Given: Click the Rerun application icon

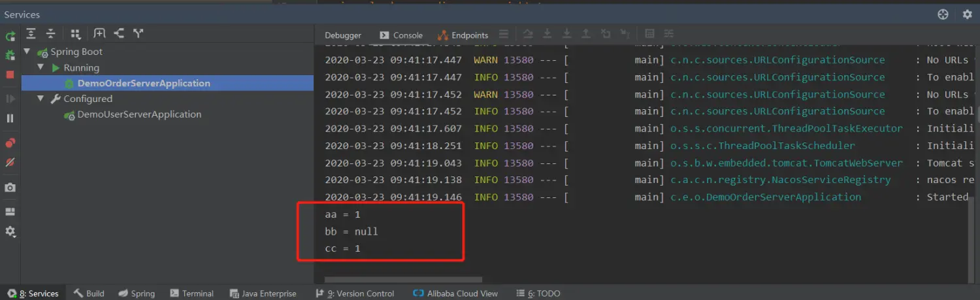Looking at the screenshot, I should click(x=10, y=37).
